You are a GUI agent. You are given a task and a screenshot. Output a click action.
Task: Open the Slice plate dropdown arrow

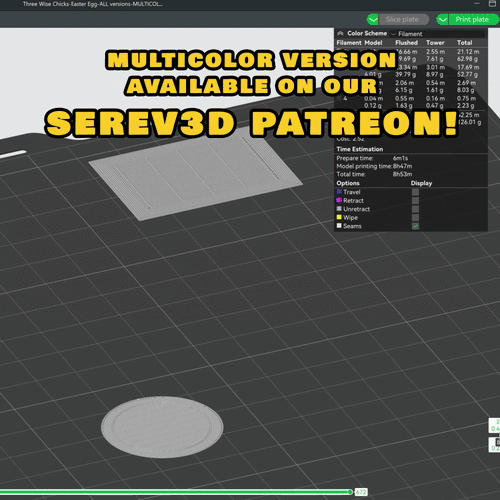373,19
